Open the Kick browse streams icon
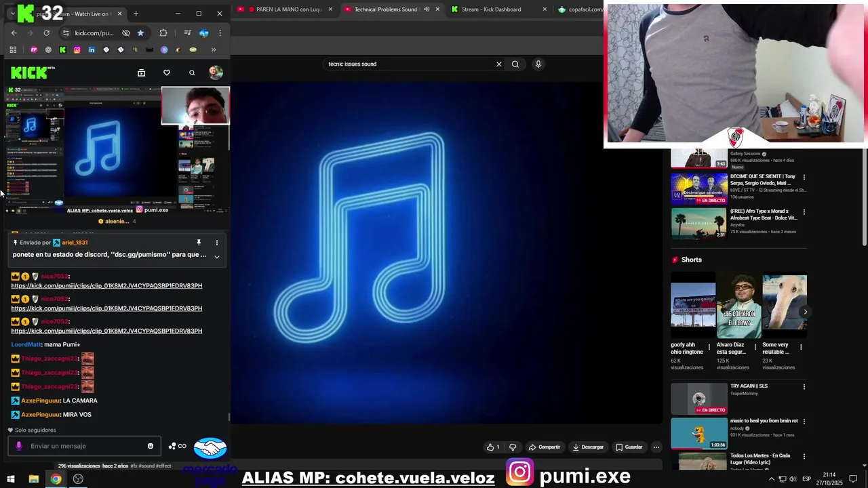The width and height of the screenshot is (868, 488). coord(142,73)
